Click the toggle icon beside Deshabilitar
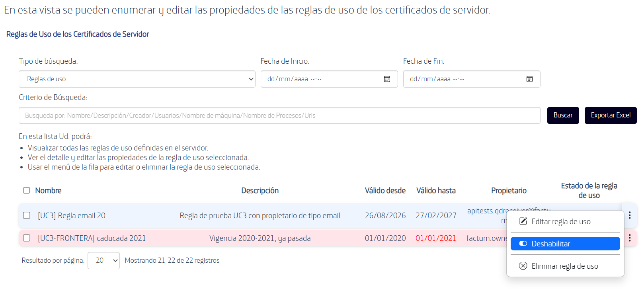644x289 pixels. point(523,244)
